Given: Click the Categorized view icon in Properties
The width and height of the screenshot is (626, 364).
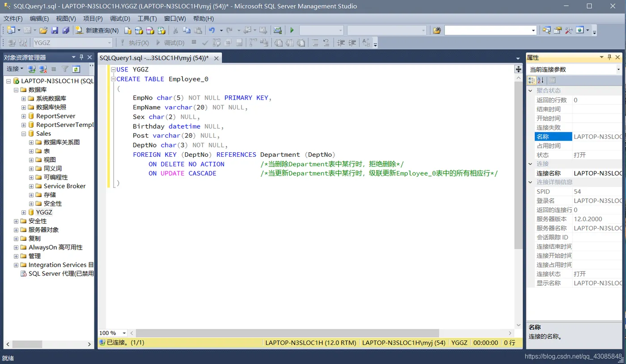Looking at the screenshot, I should pos(532,80).
